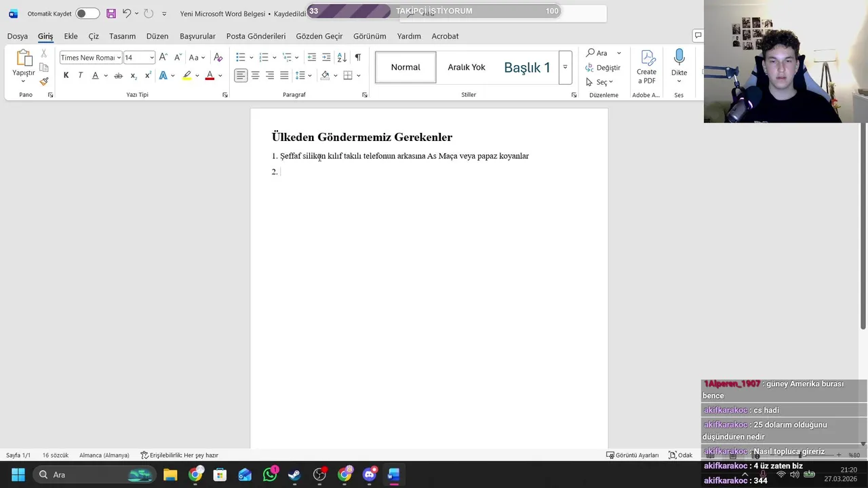Open borders dropdown arrow
The height and width of the screenshot is (488, 868).
click(x=358, y=76)
